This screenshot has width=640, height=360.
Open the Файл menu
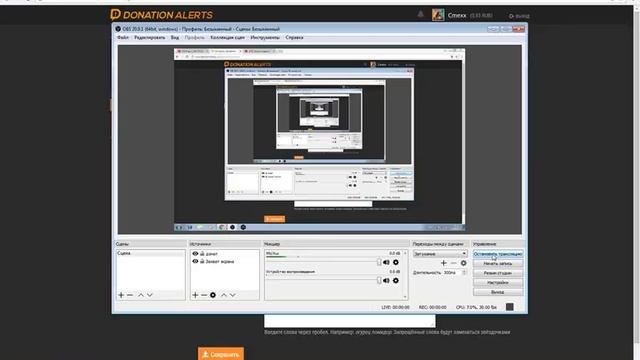coord(123,38)
